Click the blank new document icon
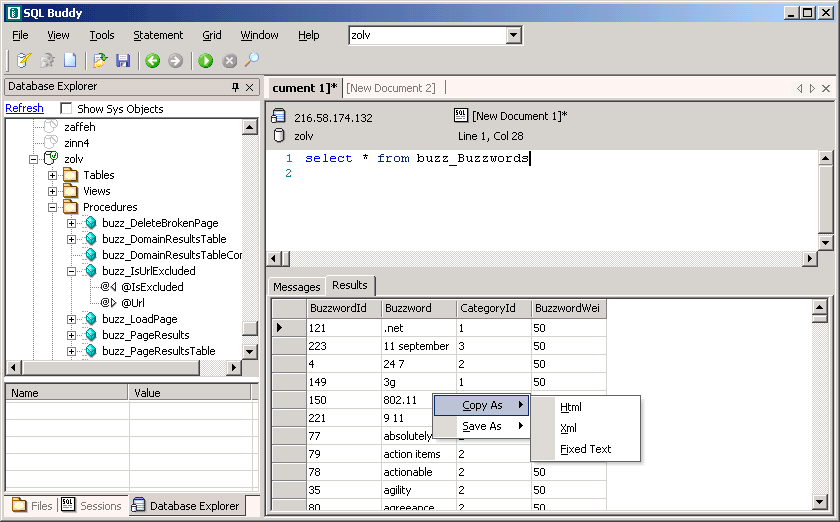This screenshot has height=522, width=840. coord(70,61)
